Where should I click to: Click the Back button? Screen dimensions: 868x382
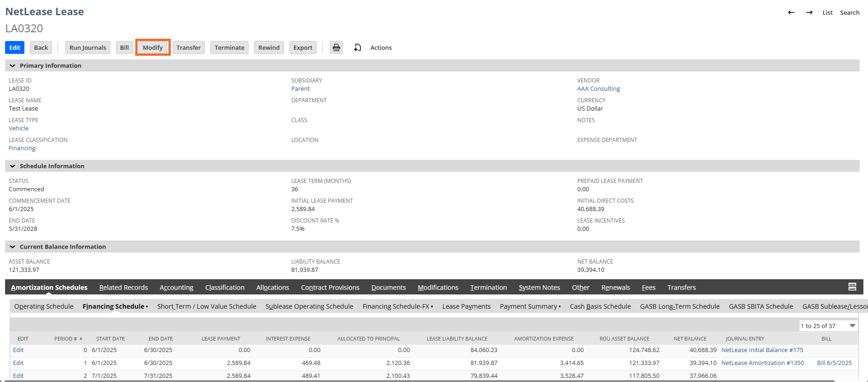tap(41, 47)
